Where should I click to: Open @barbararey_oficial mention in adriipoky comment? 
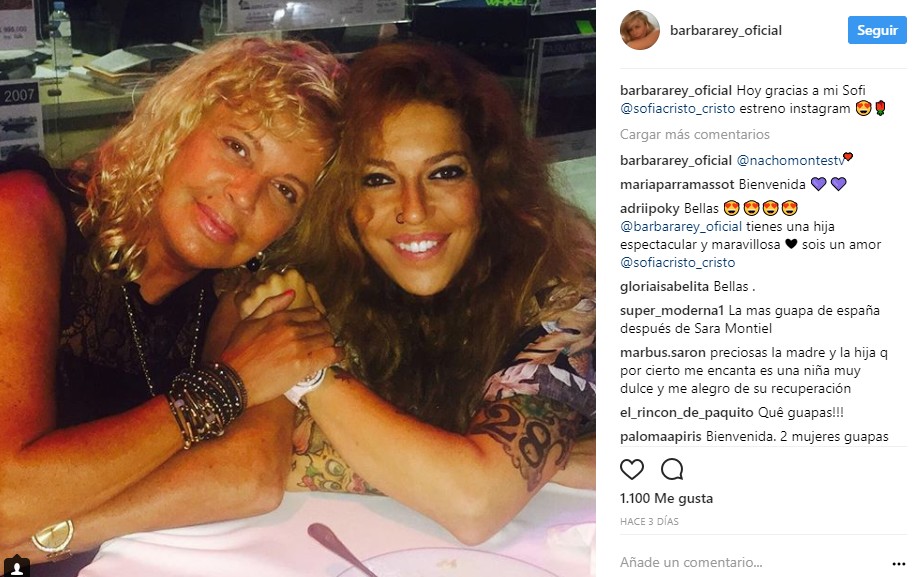pos(681,226)
